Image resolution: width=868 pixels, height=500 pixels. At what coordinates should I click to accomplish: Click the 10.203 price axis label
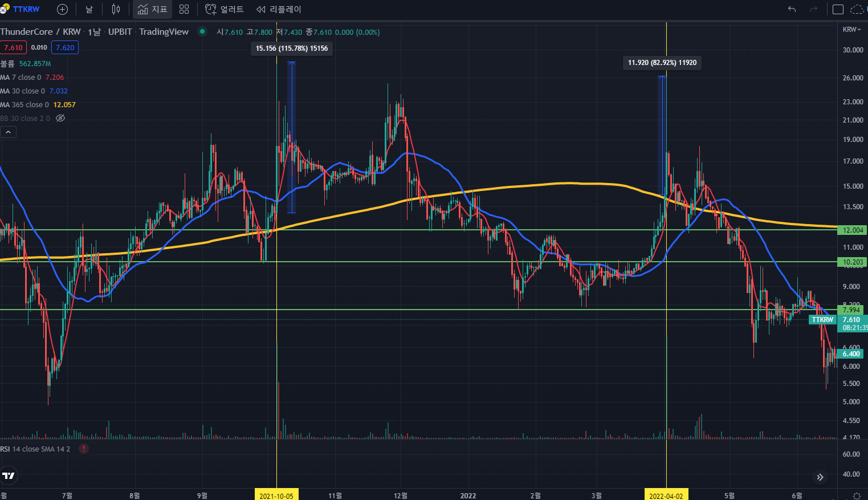pyautogui.click(x=852, y=262)
